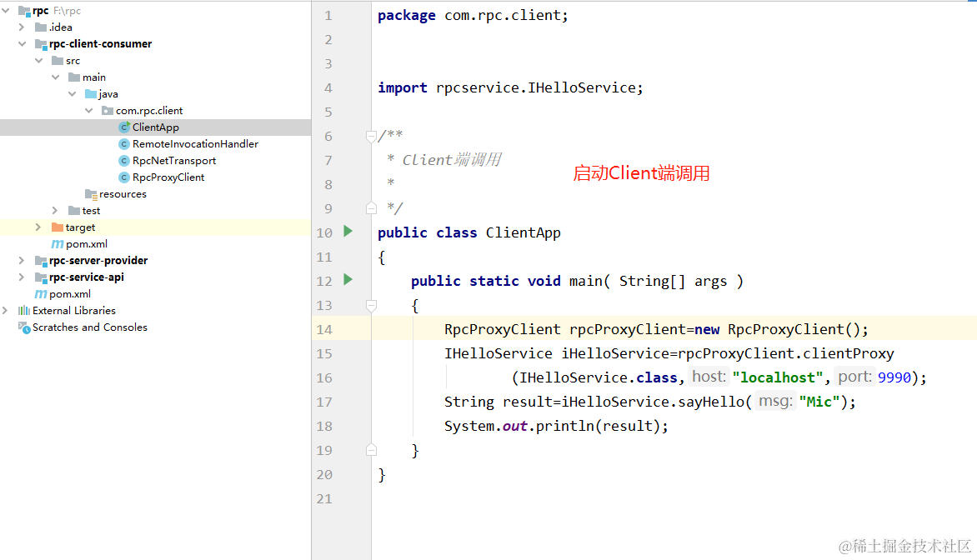Click the ClientApp class name in the editor
The height and width of the screenshot is (560, 977).
[524, 233]
